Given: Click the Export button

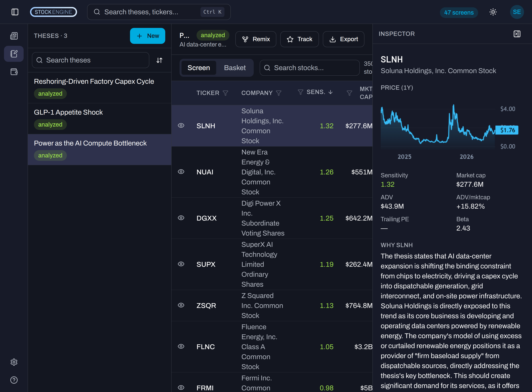Looking at the screenshot, I should pyautogui.click(x=343, y=39).
